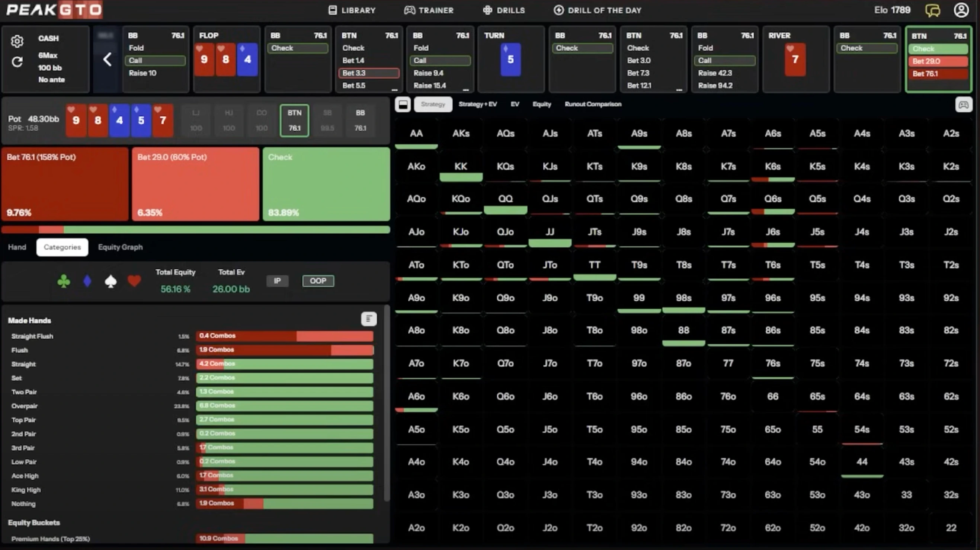The height and width of the screenshot is (550, 980).
Task: Click the Made Hands list options icon
Action: tap(368, 319)
